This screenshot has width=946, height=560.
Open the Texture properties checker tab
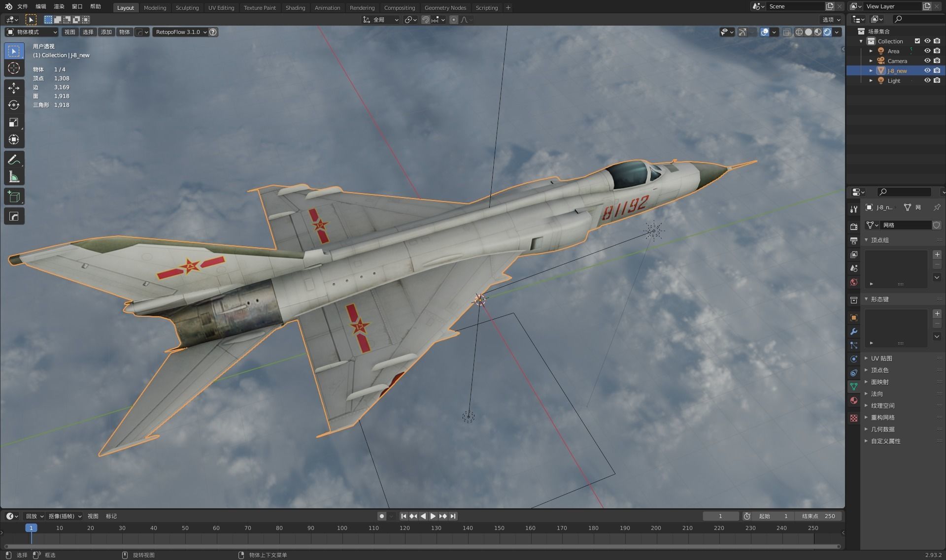[854, 418]
